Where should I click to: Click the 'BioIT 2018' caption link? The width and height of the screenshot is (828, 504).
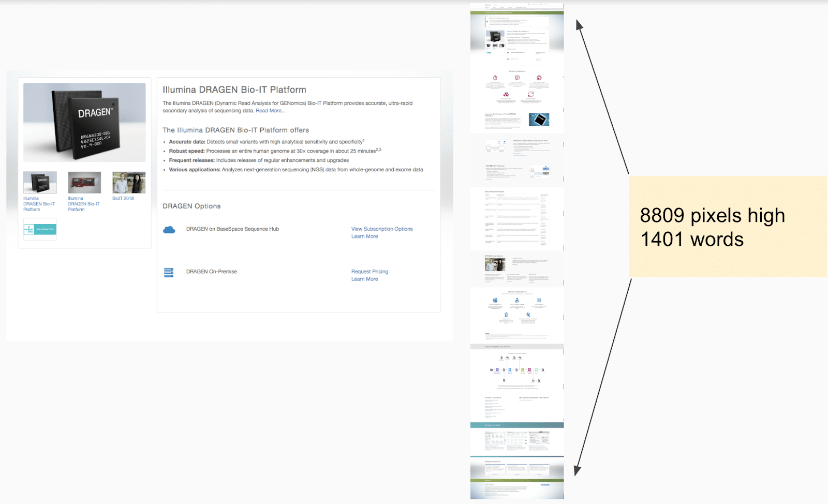click(123, 198)
